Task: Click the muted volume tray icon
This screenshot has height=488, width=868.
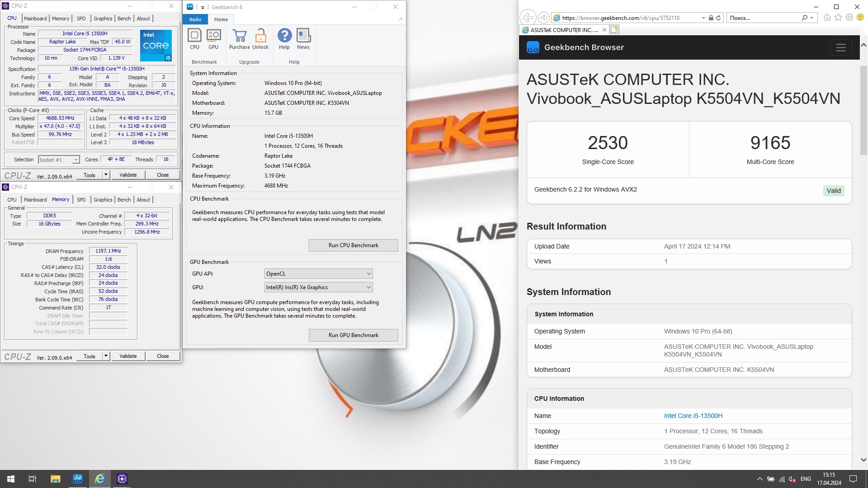Action: (x=793, y=479)
